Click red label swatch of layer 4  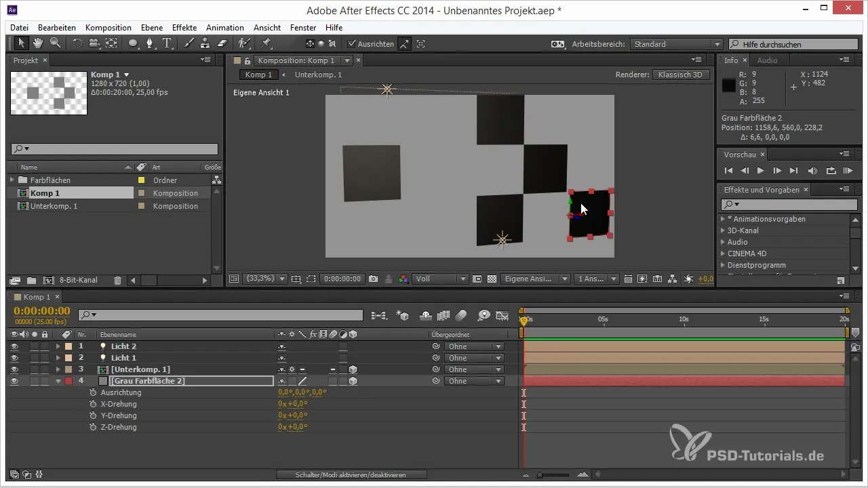coord(68,381)
